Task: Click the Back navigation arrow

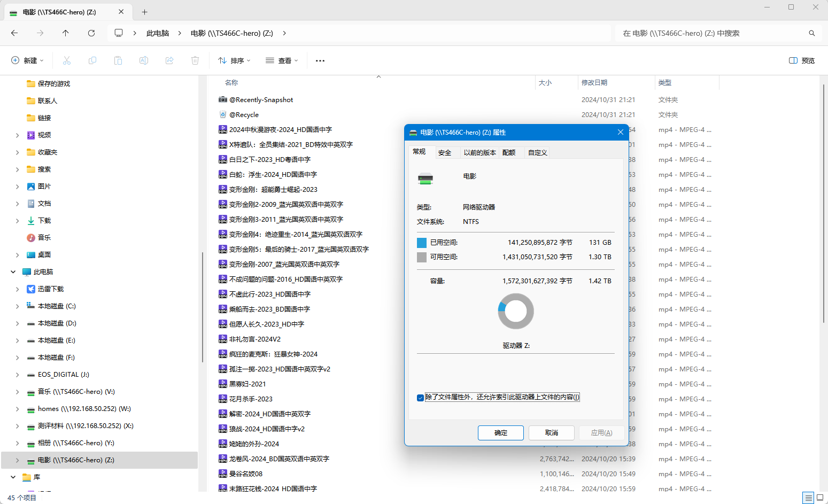Action: click(14, 33)
